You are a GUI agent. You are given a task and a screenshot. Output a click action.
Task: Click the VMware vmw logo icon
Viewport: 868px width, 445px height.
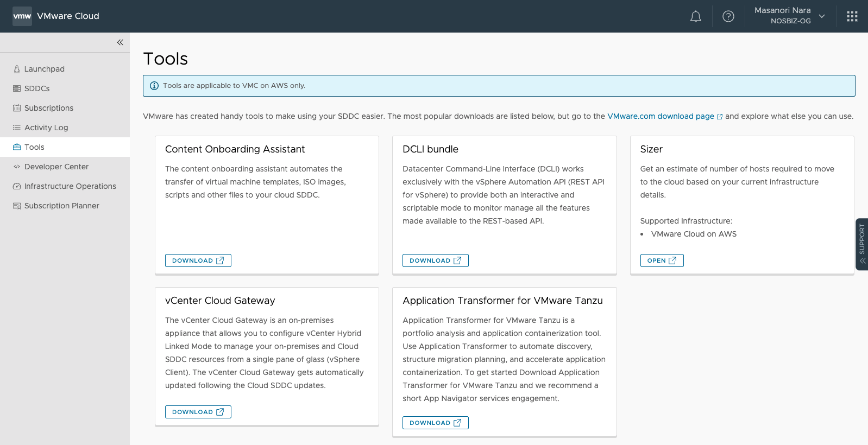[x=22, y=16]
